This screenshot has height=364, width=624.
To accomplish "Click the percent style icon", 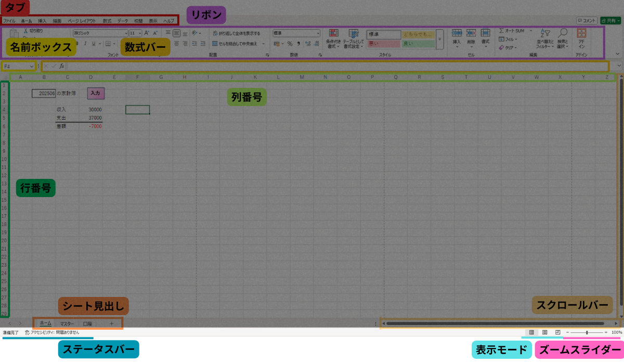I will click(x=290, y=44).
